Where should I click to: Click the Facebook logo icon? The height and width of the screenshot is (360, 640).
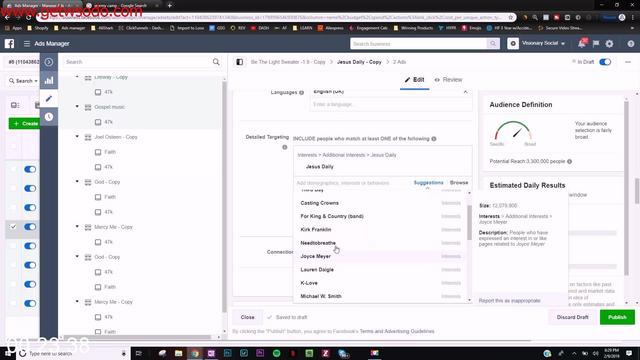click(x=9, y=43)
